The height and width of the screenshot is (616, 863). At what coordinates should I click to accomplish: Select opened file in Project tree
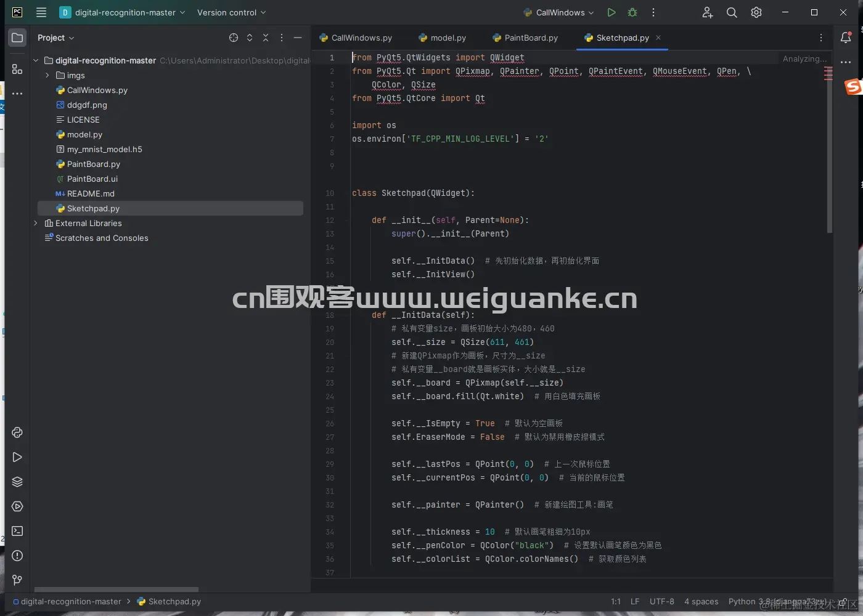pyautogui.click(x=234, y=38)
